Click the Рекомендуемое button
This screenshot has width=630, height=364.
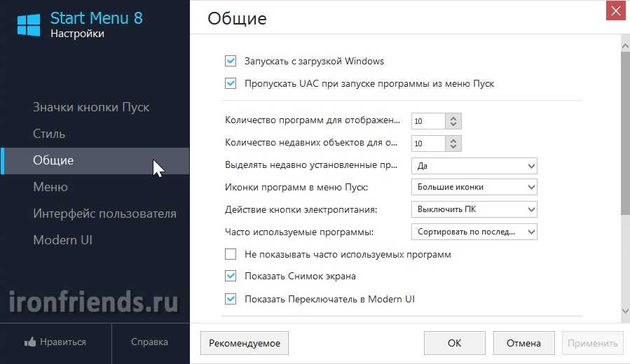click(245, 343)
